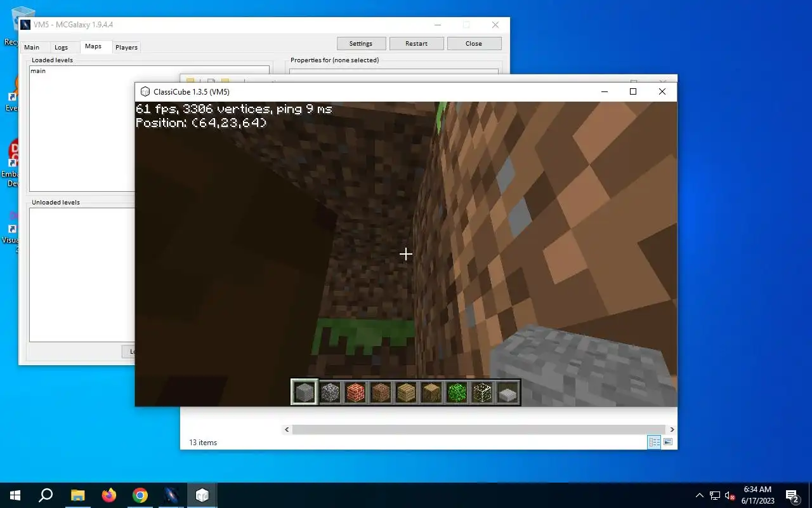Switch Explorer to details view icon
The image size is (812, 508).
(655, 442)
